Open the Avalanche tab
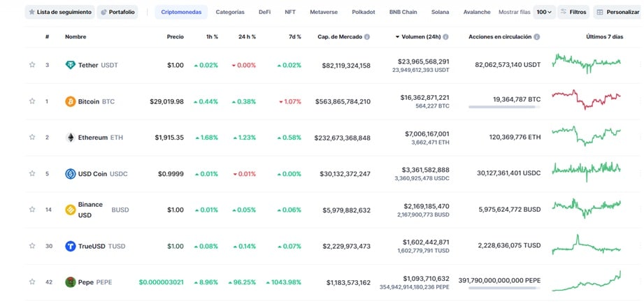Image resolution: width=644 pixels, height=306 pixels. click(477, 13)
